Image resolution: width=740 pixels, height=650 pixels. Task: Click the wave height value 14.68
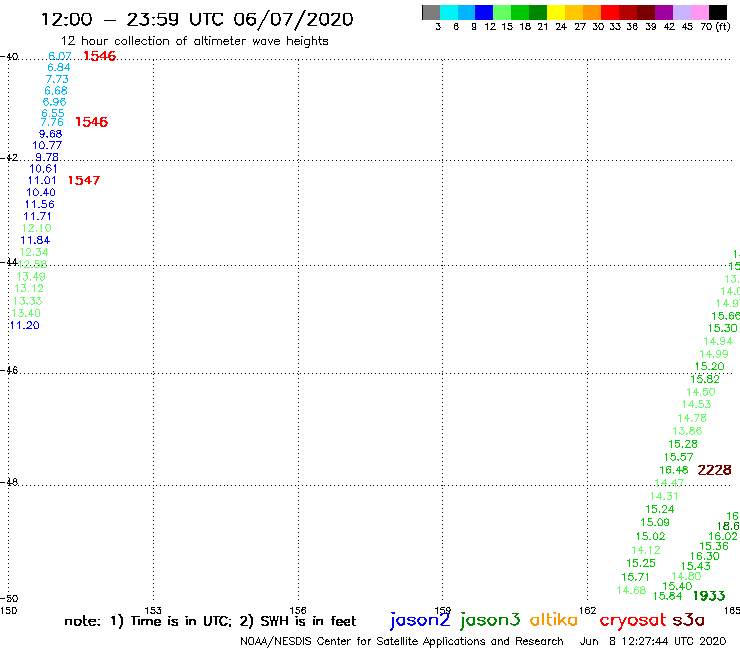(x=631, y=591)
